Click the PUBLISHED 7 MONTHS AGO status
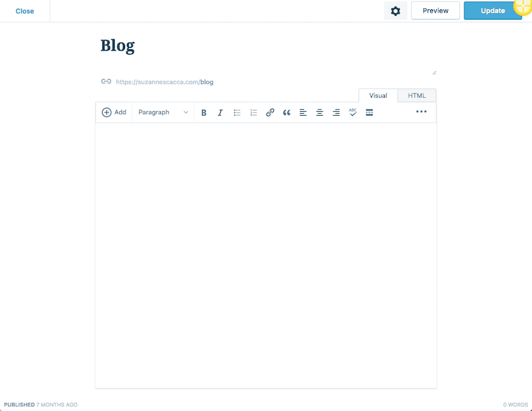Viewport: 532px width, 411px height. 41,404
